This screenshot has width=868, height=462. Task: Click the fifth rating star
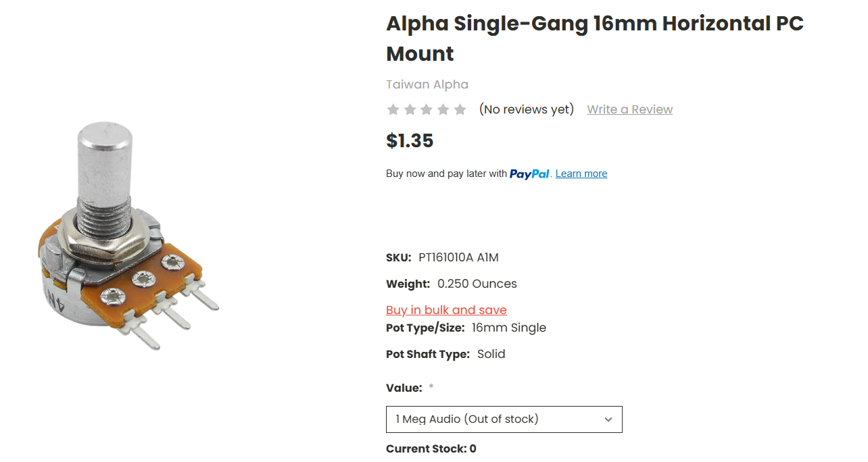pyautogui.click(x=460, y=109)
